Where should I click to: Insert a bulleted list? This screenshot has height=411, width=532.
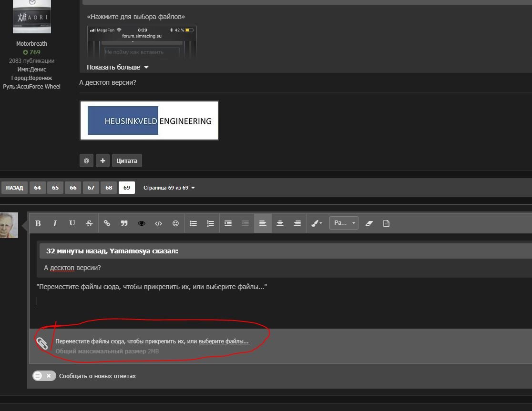[x=193, y=223]
